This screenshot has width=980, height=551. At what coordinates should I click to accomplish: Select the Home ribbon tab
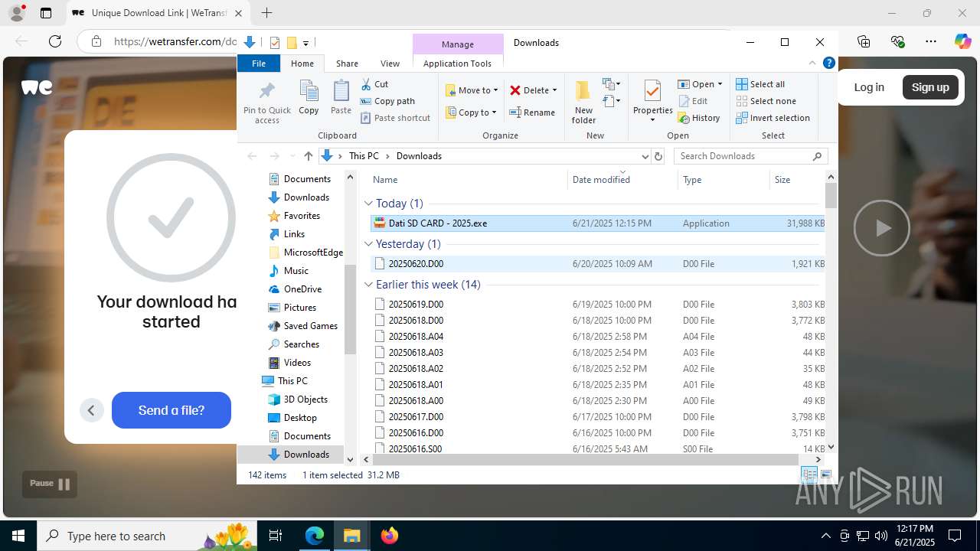coord(302,64)
